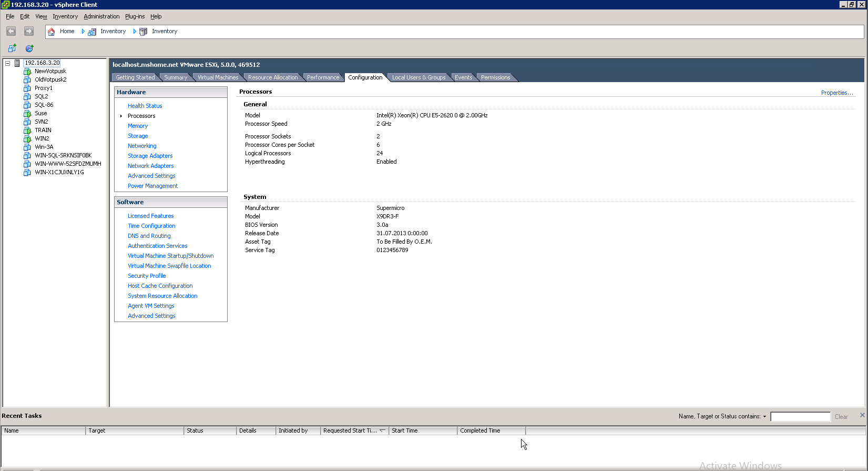The image size is (868, 471).
Task: Switch to the Performance tab
Action: [323, 77]
